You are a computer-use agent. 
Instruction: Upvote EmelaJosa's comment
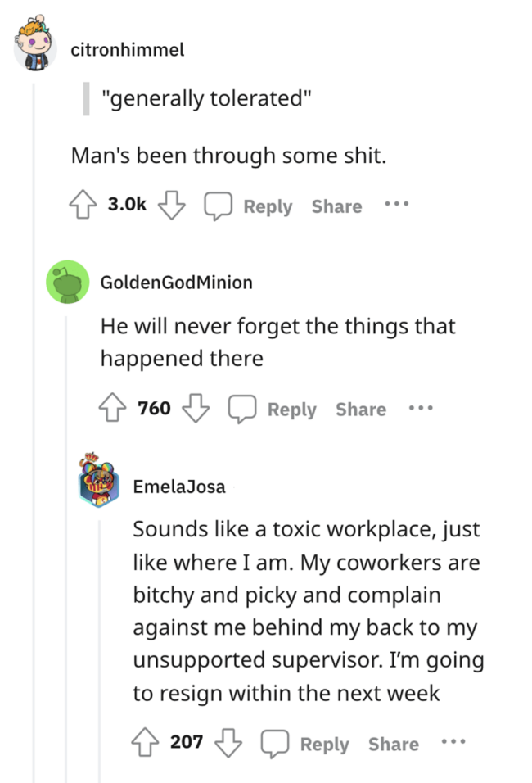tap(146, 742)
